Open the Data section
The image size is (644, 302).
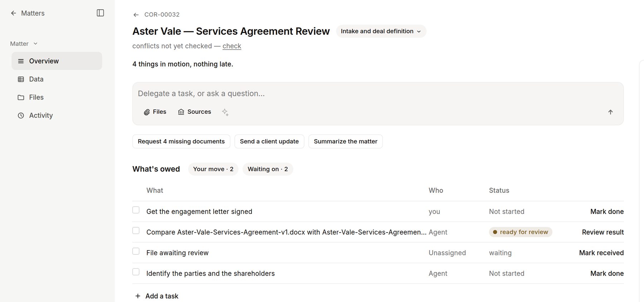tap(57, 79)
